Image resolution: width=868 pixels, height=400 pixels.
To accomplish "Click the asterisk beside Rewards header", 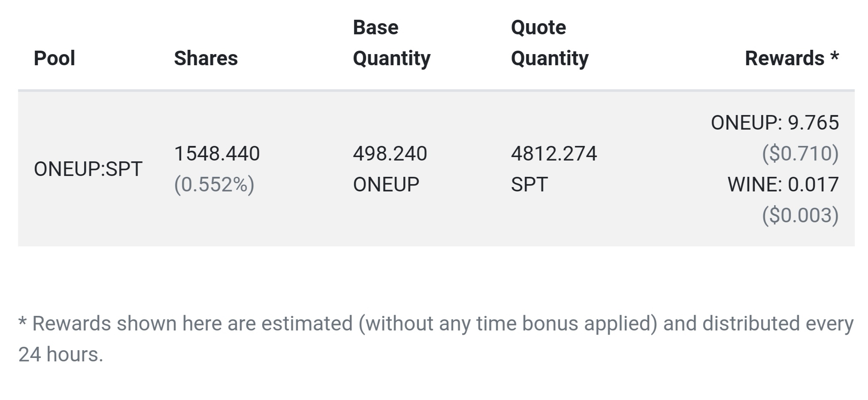I will [835, 56].
